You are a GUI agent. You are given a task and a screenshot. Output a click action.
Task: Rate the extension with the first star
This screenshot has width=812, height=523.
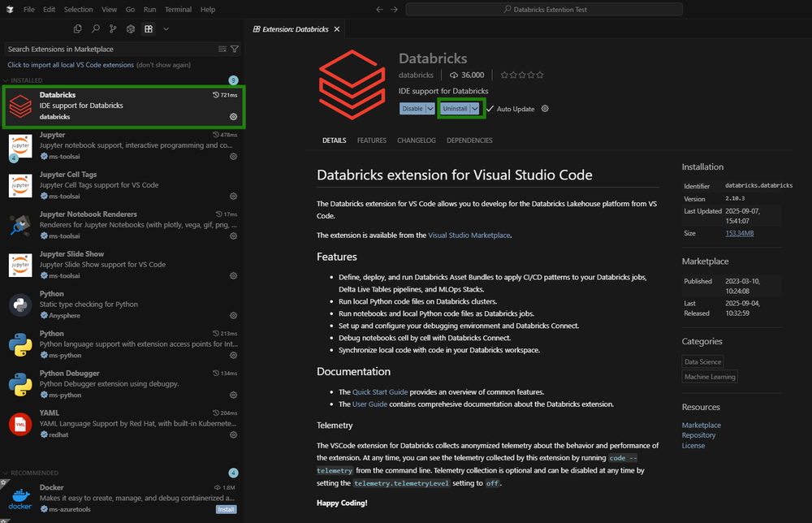tap(504, 76)
